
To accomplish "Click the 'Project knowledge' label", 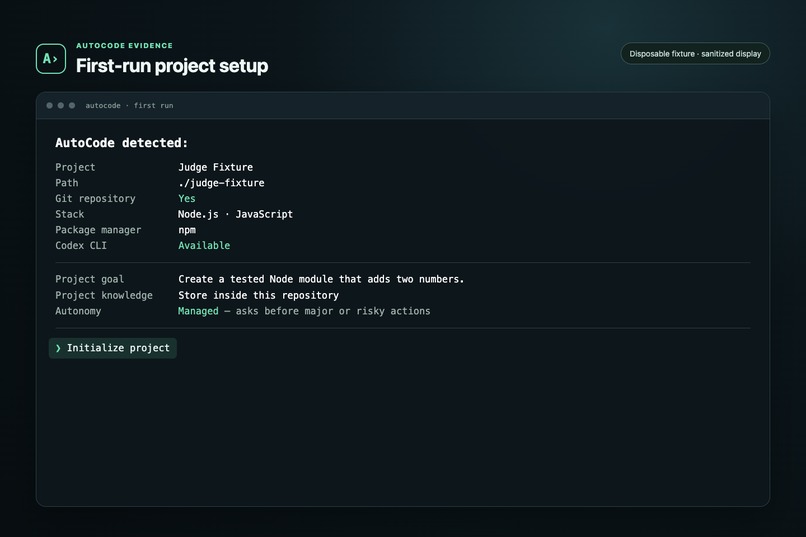I will [104, 295].
